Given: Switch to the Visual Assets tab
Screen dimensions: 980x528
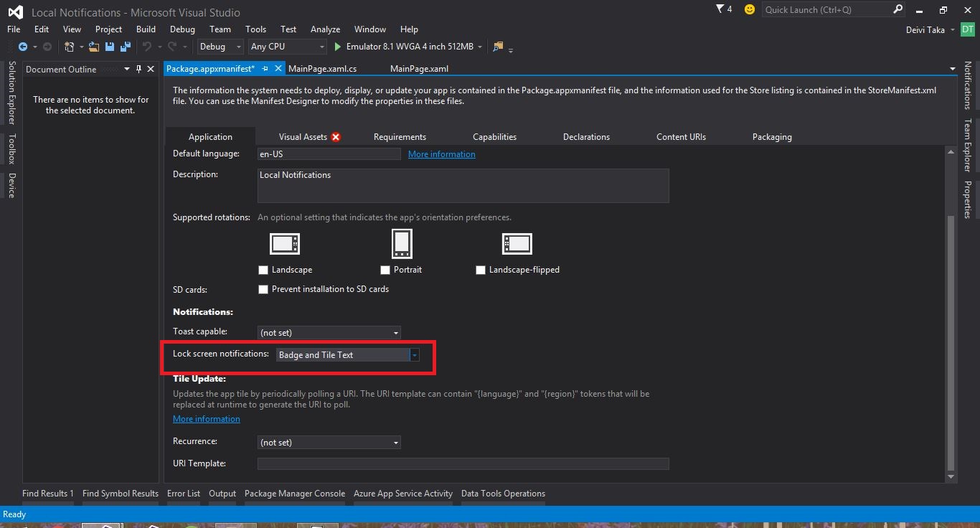Looking at the screenshot, I should (x=303, y=137).
